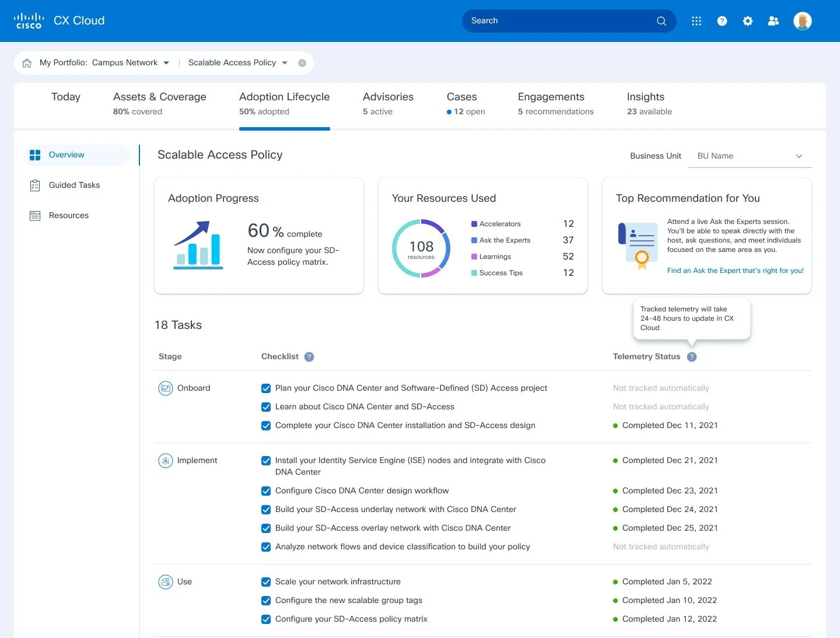
Task: Click the 18 Tasks heading
Action: coord(178,325)
